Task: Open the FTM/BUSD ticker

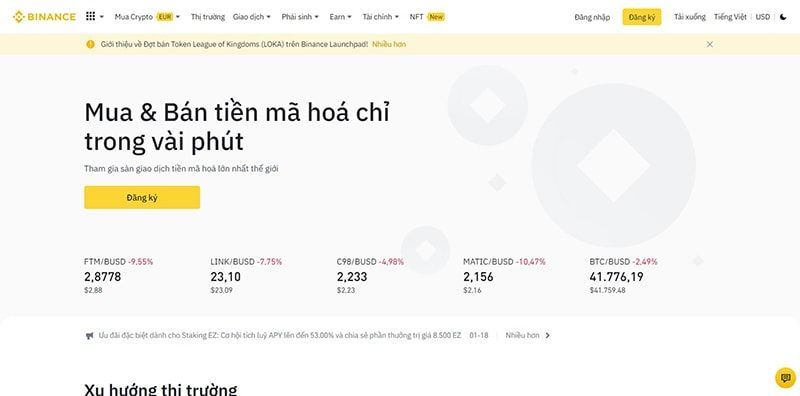Action: tap(118, 276)
